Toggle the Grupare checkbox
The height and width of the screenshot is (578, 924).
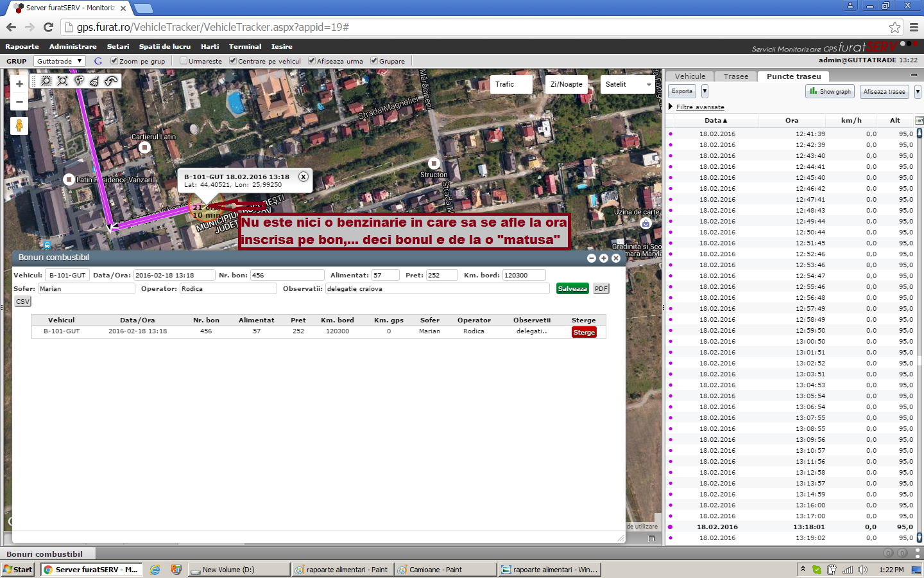[374, 61]
